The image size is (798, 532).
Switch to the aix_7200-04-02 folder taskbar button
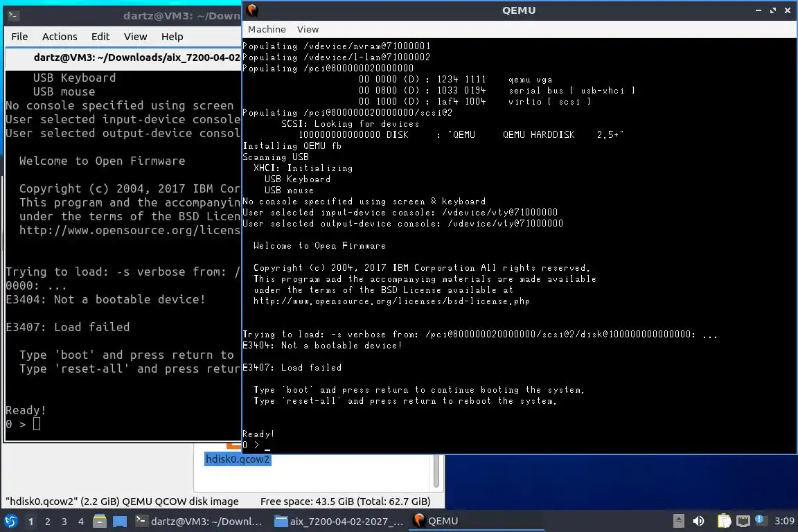click(339, 522)
